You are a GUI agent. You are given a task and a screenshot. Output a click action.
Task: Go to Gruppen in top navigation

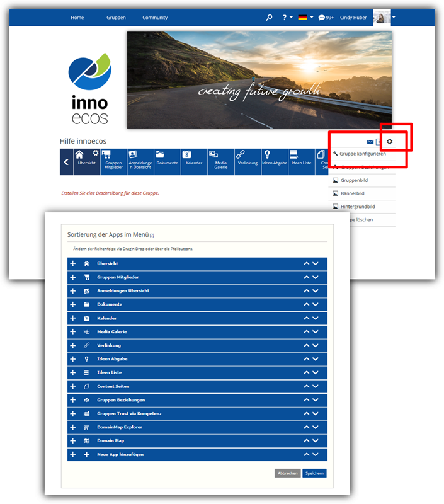click(x=116, y=18)
